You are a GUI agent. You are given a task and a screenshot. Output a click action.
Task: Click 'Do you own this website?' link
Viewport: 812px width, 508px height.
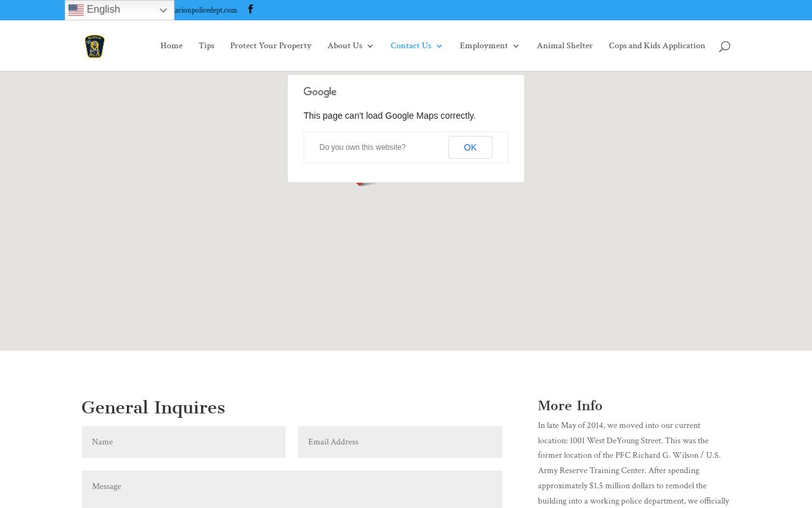pos(362,147)
